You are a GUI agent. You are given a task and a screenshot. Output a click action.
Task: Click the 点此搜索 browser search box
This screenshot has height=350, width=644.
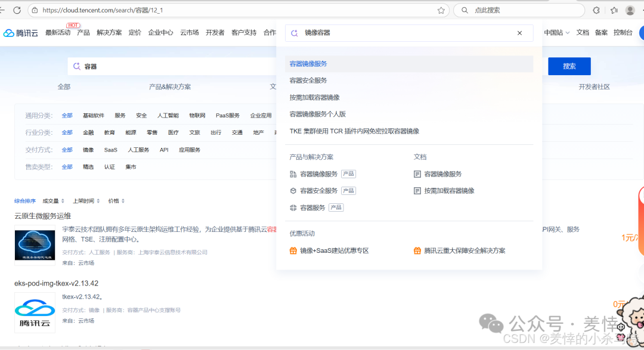click(x=519, y=10)
